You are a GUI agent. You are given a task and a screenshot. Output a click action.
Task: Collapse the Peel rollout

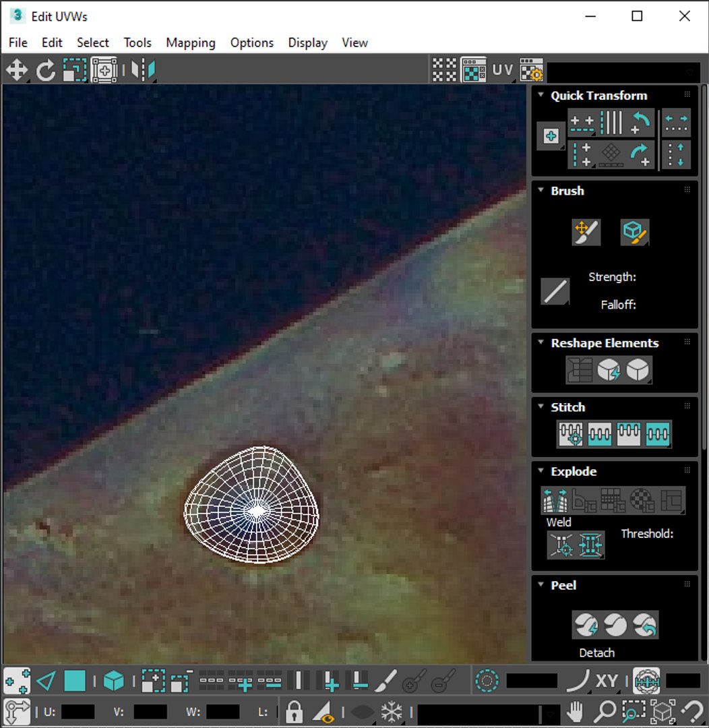click(x=541, y=584)
